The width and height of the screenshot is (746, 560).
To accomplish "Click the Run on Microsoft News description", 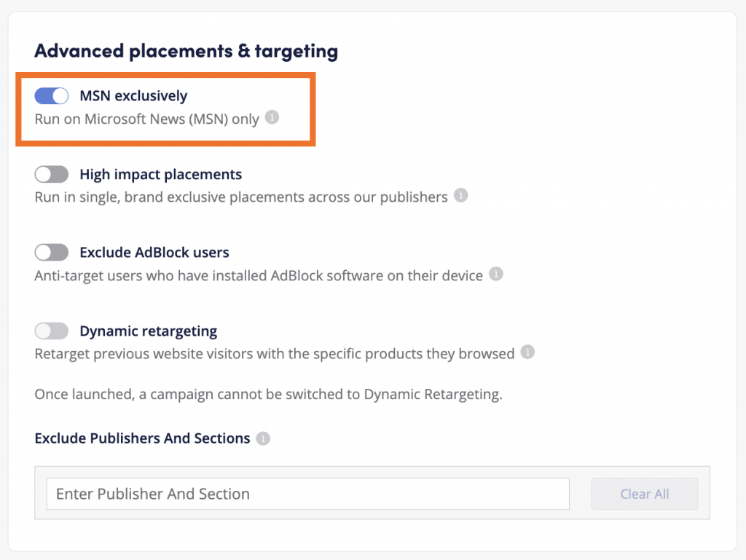I will pyautogui.click(x=146, y=119).
